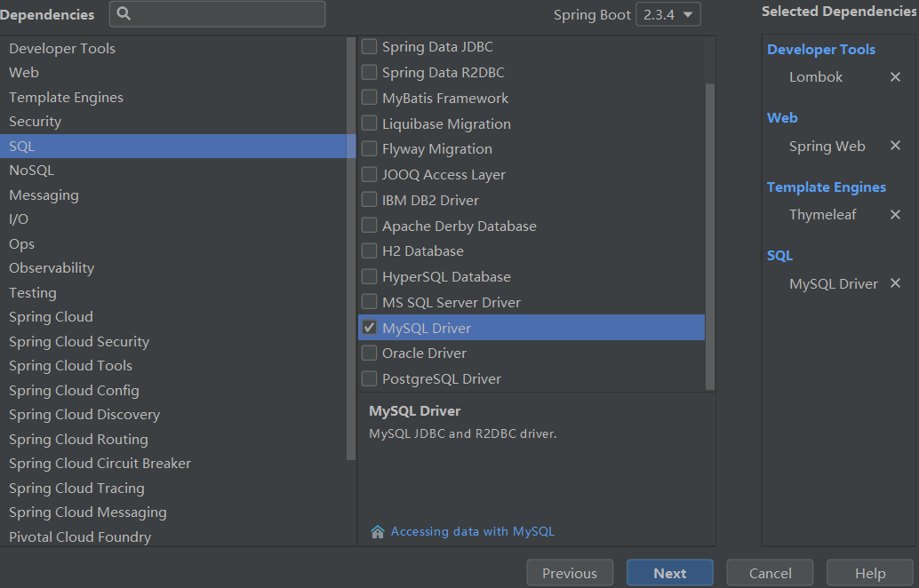Remove Thymeleaf from selected dependencies
This screenshot has height=588, width=919.
point(895,214)
